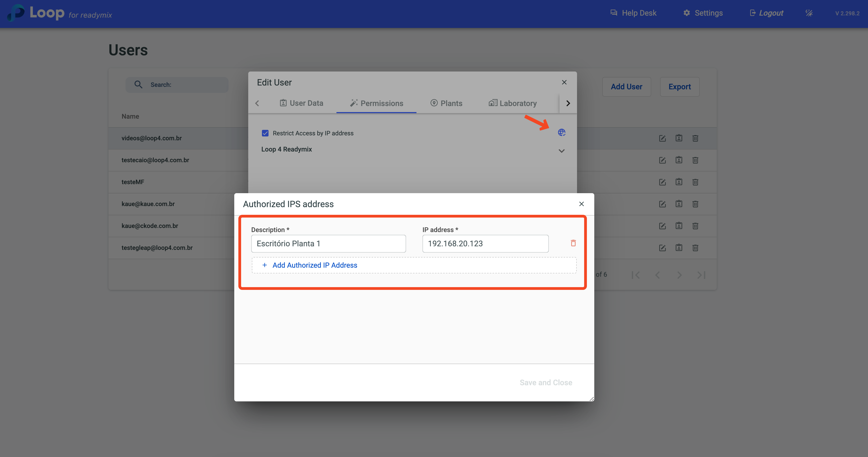This screenshot has height=457, width=868.
Task: Click the search magnifier icon
Action: tap(138, 85)
